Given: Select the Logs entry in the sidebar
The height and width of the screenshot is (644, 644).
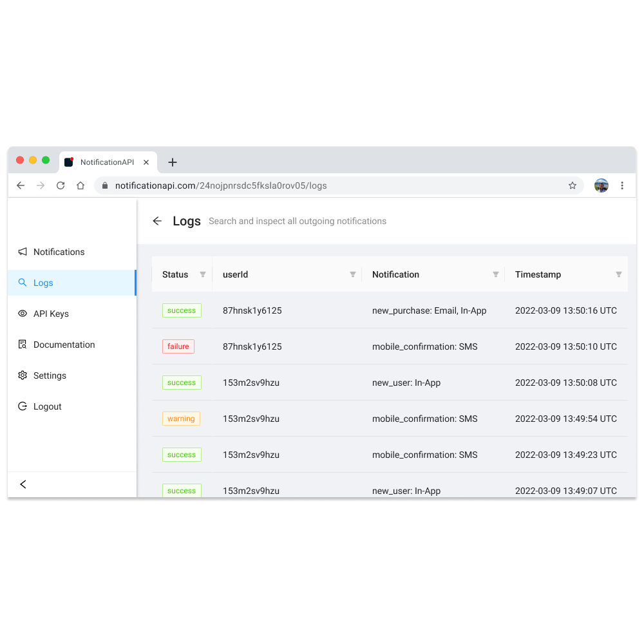Looking at the screenshot, I should 44,282.
